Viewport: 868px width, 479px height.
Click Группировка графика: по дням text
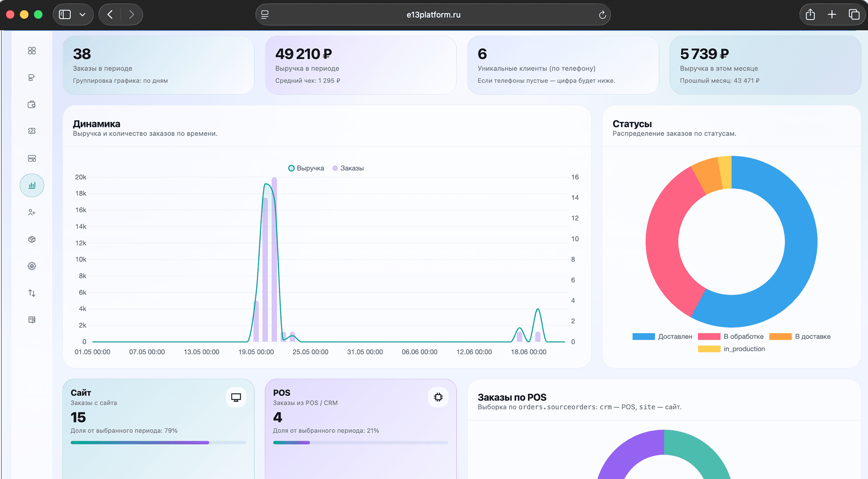(x=120, y=81)
